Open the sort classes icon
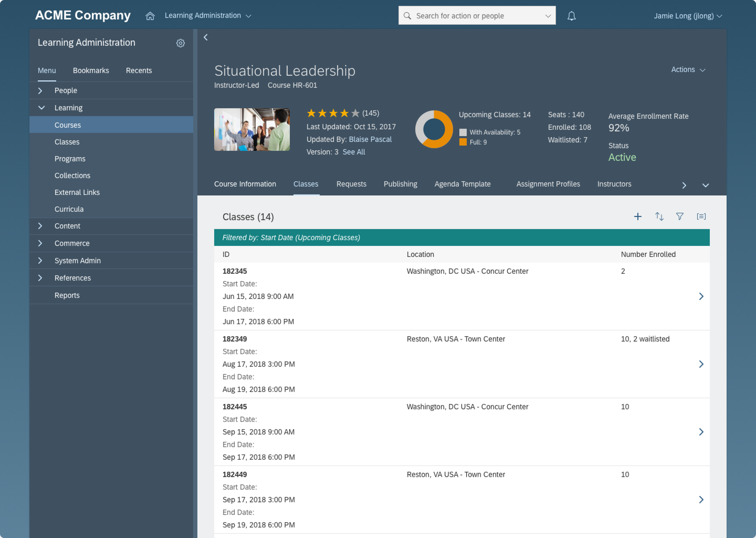This screenshot has height=538, width=756. tap(659, 217)
